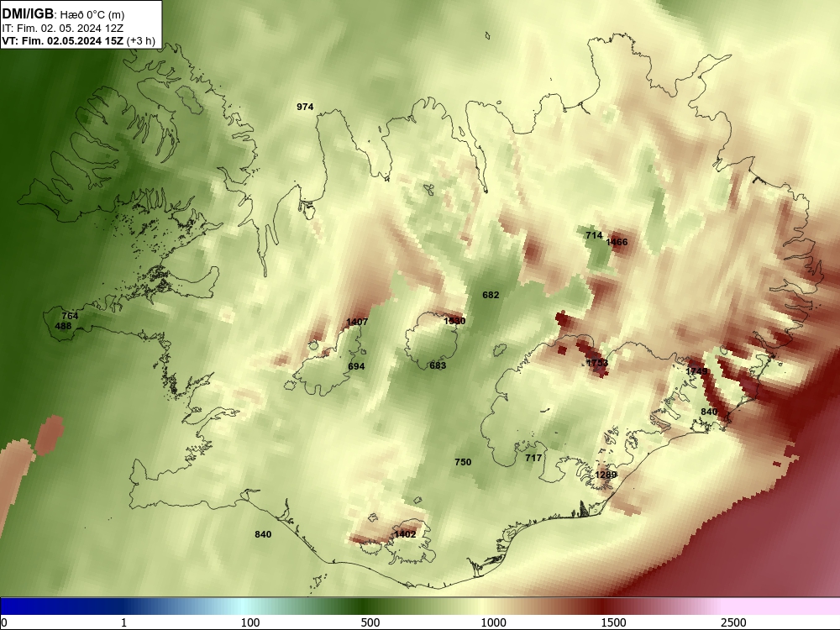This screenshot has height=630, width=840.
Task: Click the map value 694
Action: (x=356, y=366)
